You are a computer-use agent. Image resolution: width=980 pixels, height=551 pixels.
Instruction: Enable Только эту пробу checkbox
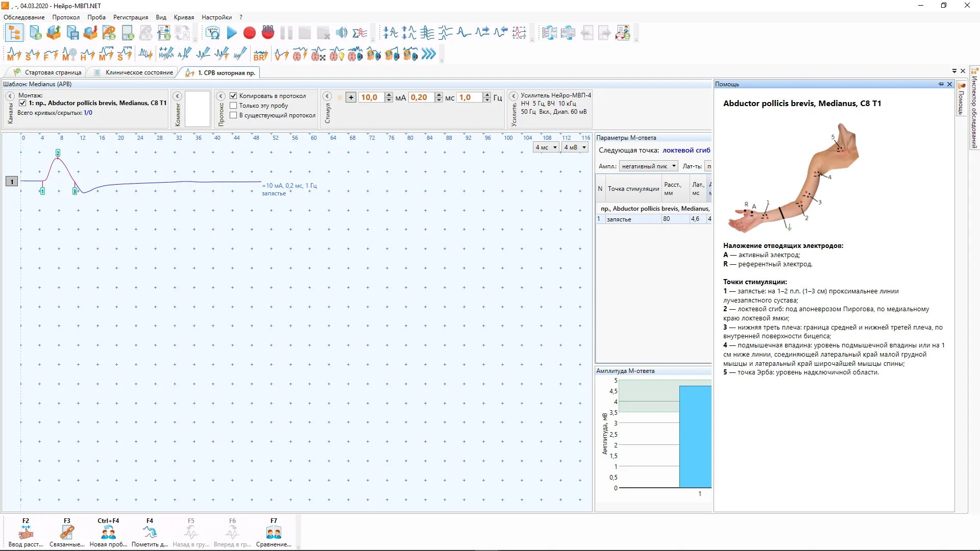[x=233, y=106]
